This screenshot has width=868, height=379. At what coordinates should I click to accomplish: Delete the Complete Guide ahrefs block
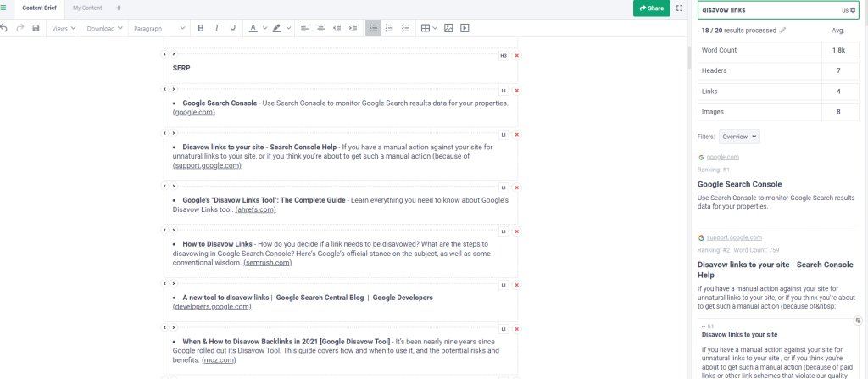[516, 187]
